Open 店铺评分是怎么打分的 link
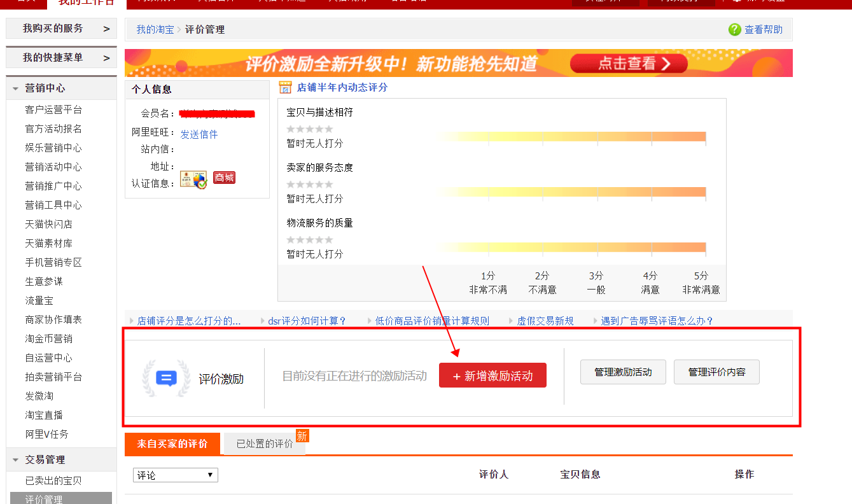 coord(189,321)
